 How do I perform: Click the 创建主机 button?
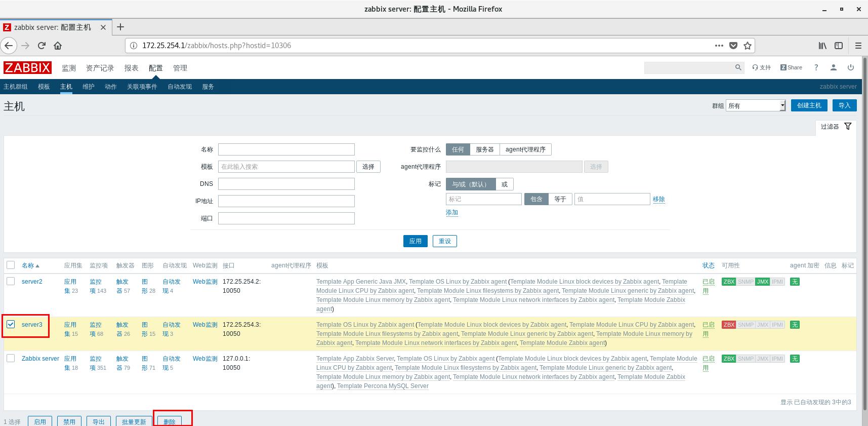pyautogui.click(x=809, y=105)
